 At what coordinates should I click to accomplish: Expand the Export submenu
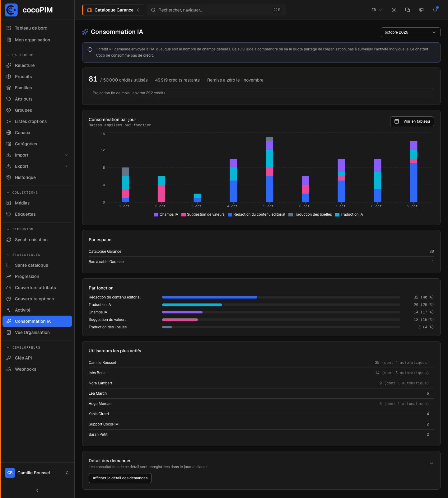point(66,166)
